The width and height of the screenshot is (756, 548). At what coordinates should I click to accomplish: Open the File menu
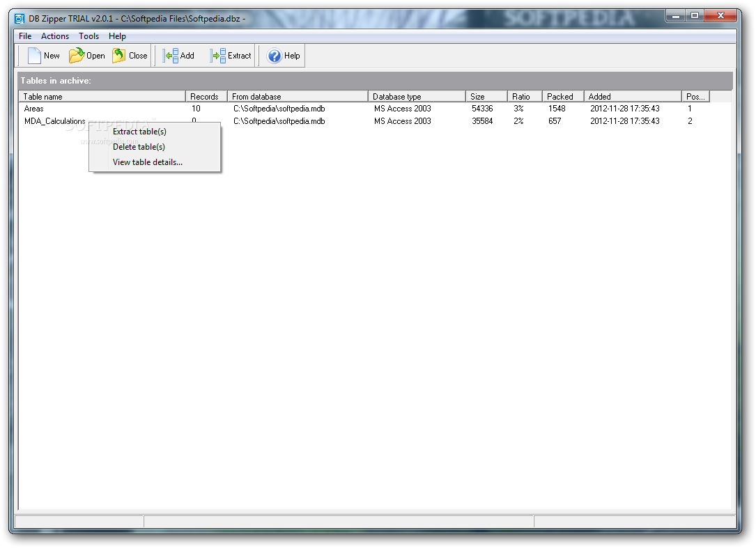(x=25, y=36)
